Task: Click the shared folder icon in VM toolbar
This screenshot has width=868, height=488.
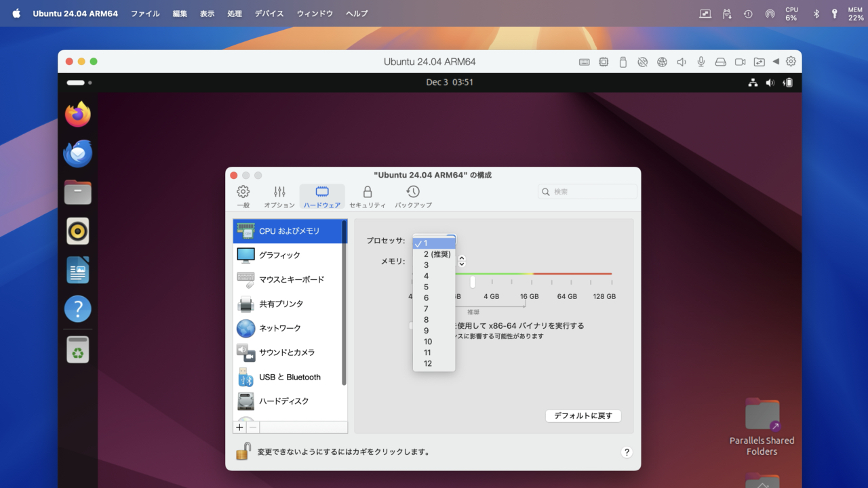Action: 759,62
